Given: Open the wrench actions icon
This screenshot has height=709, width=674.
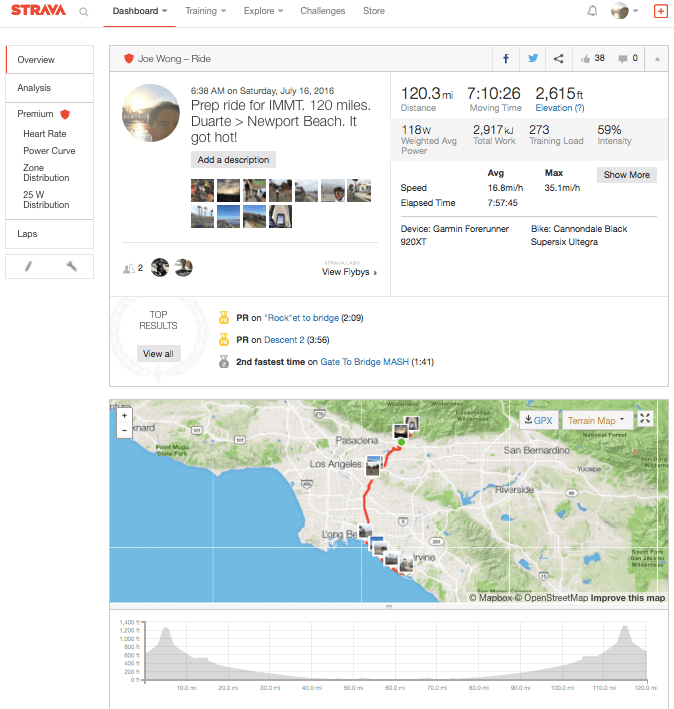Looking at the screenshot, I should [71, 266].
